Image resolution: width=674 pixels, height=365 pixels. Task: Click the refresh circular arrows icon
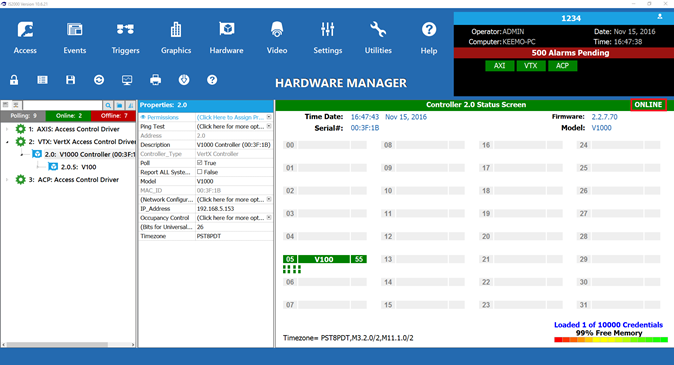tap(99, 80)
